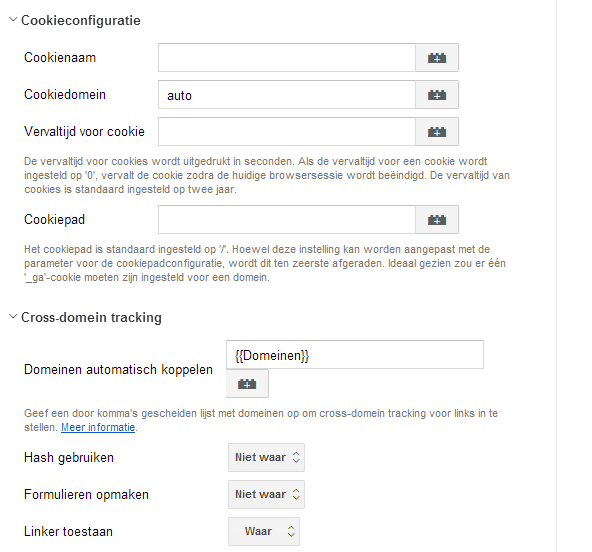Click into the Cookiedomein field containing auto
The image size is (592, 552).
(287, 95)
